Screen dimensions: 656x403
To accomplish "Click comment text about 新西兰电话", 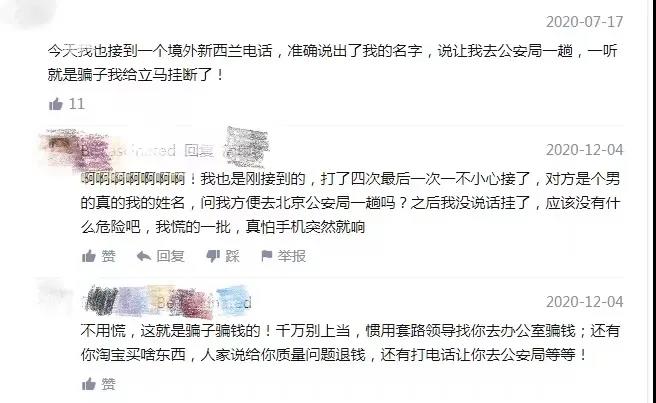I will (x=333, y=63).
